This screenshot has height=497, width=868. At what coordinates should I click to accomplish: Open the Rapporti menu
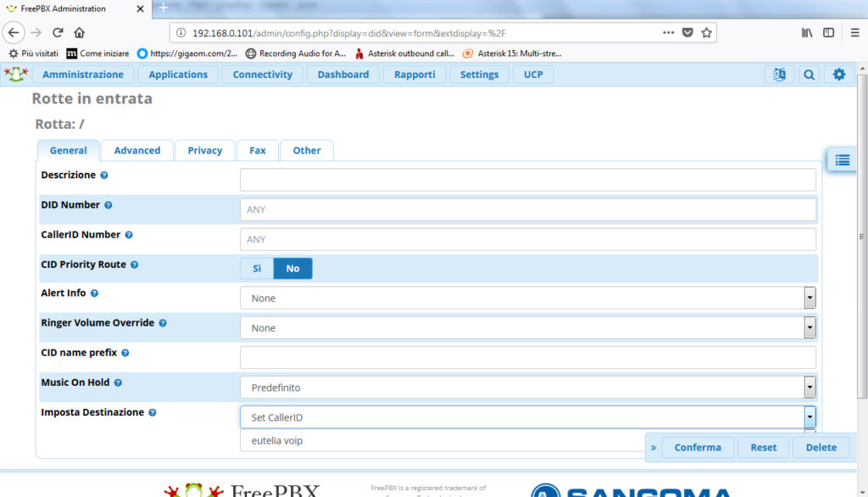coord(415,75)
